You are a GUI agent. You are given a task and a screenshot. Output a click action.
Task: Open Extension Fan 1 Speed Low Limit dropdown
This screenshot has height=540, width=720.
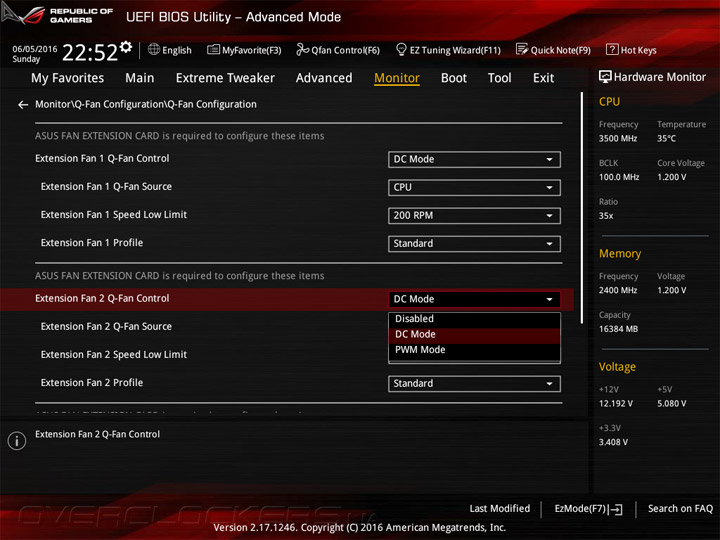click(x=474, y=215)
